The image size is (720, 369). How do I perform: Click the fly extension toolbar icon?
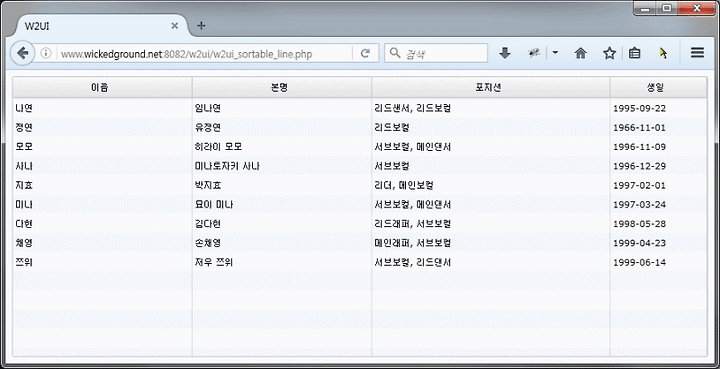point(534,53)
